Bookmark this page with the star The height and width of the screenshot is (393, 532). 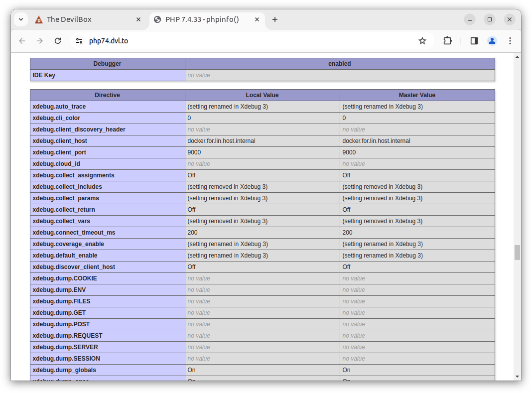tap(422, 41)
